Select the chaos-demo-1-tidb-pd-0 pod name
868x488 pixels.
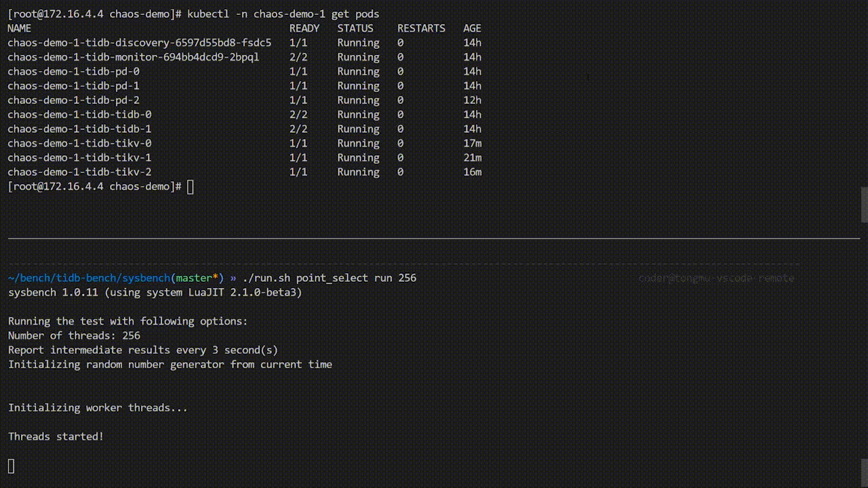coord(73,71)
